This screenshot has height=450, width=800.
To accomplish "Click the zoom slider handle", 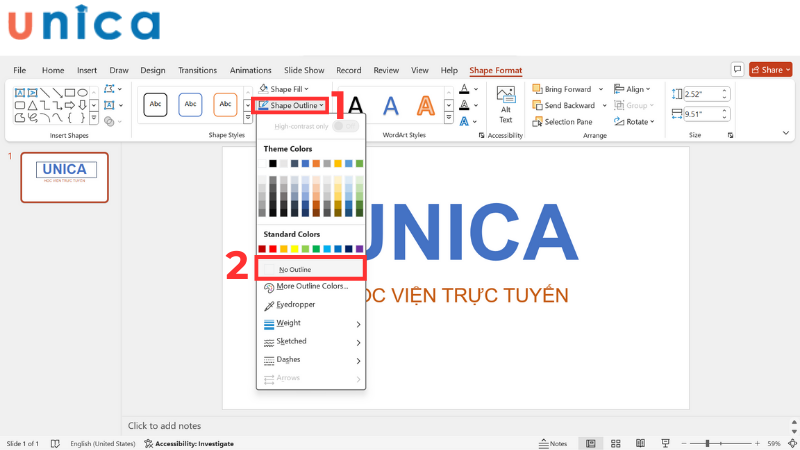I will pos(708,443).
